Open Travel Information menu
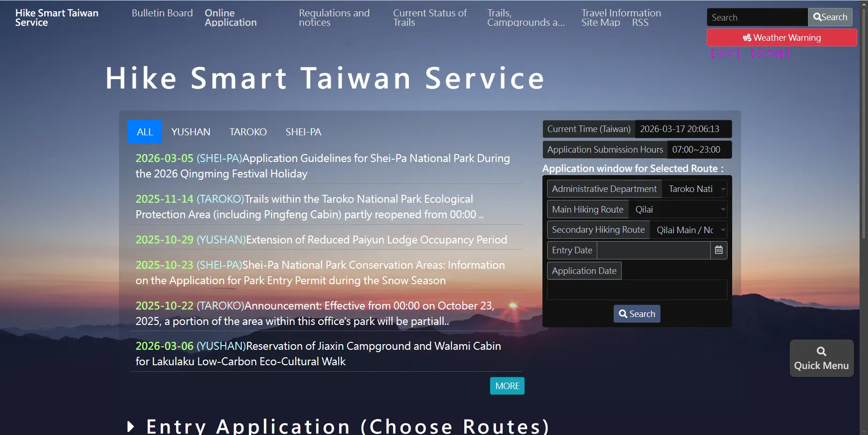Screen dimensions: 868x435 point(621,13)
